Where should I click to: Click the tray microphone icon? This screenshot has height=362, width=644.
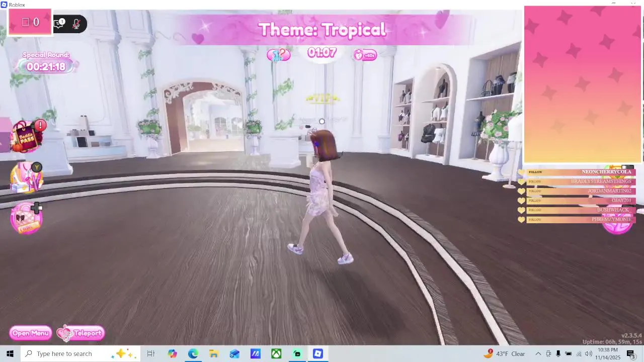coord(558,353)
